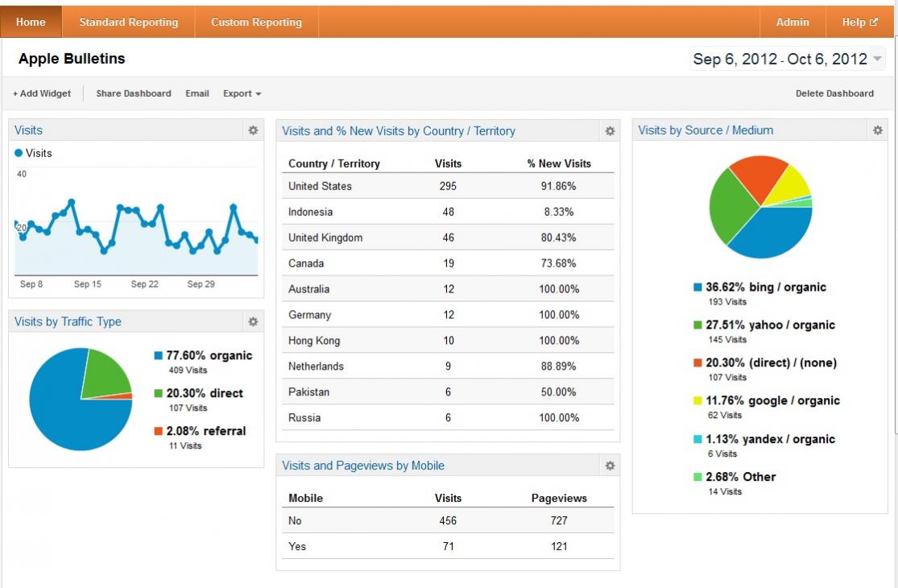The image size is (898, 588).
Task: Click the % New Visits column header
Action: [559, 164]
